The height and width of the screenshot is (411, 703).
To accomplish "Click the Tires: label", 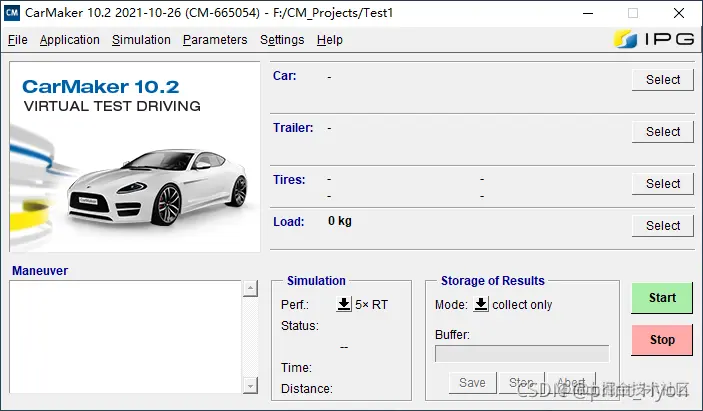I will pyautogui.click(x=289, y=180).
